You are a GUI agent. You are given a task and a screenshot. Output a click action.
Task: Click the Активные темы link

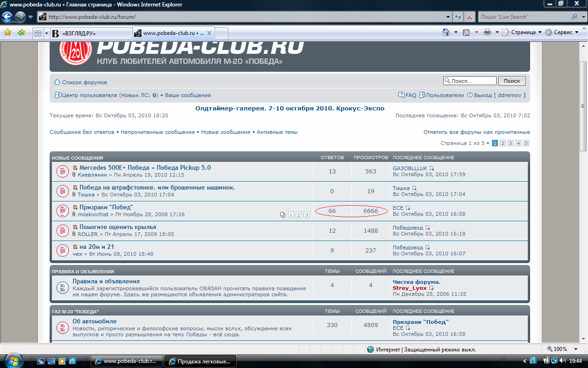tap(277, 132)
